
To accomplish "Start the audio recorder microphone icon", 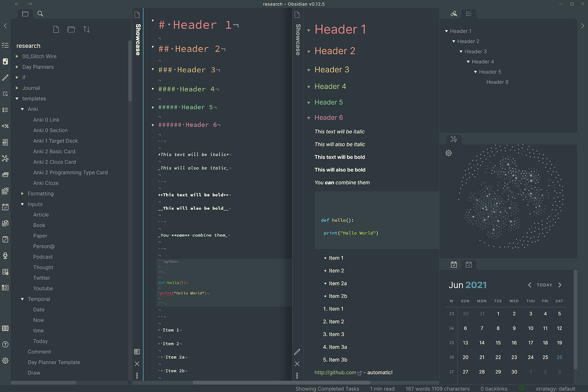I will click(x=5, y=254).
